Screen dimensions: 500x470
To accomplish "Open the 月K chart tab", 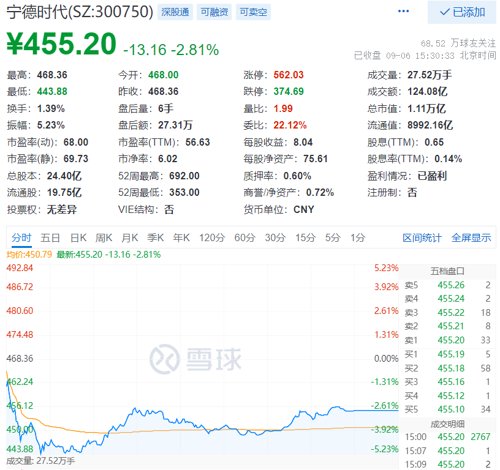I will [x=130, y=238].
